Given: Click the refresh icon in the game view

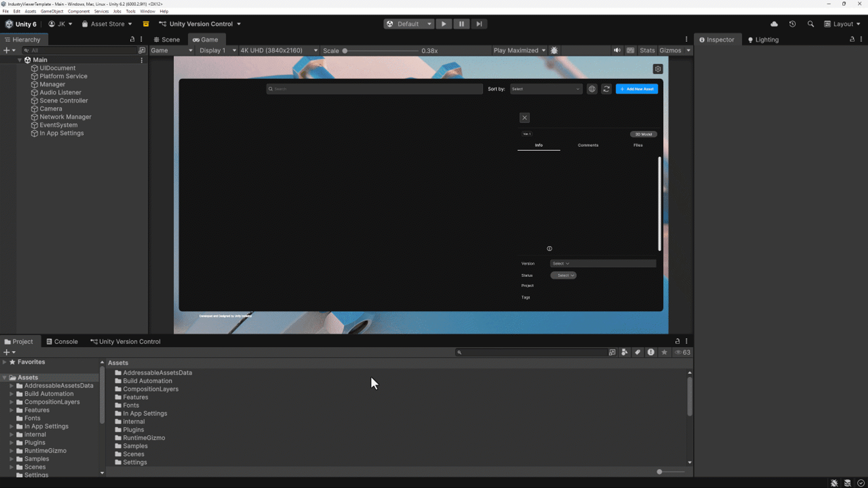Looking at the screenshot, I should click(x=607, y=89).
